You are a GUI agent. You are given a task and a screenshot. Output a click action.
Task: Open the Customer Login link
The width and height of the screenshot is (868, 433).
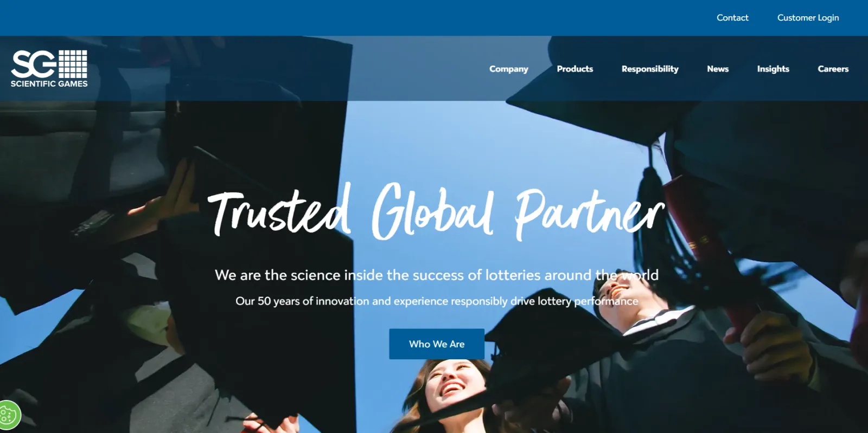pyautogui.click(x=808, y=18)
